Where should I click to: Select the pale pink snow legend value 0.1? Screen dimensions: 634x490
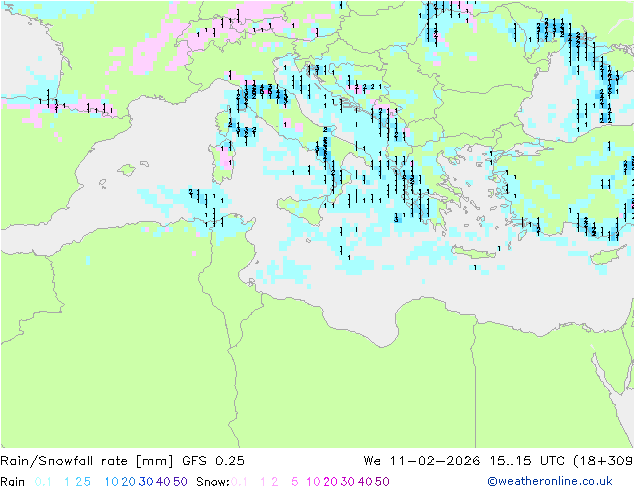tap(239, 482)
